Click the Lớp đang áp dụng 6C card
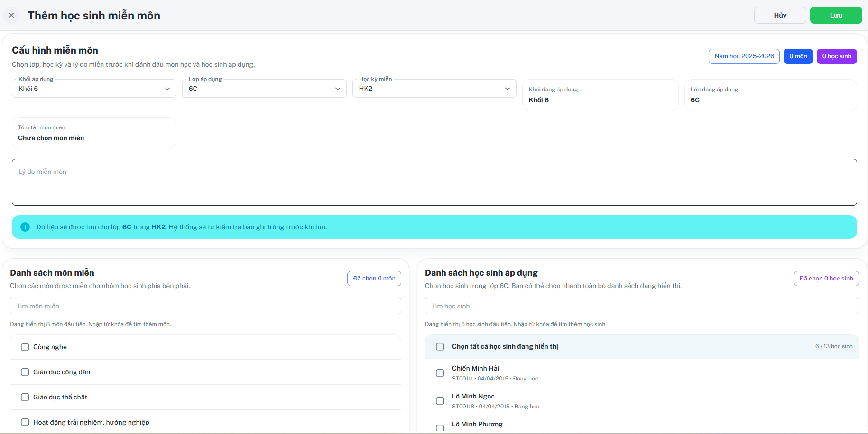Viewport: 868px width, 434px height. pos(770,95)
